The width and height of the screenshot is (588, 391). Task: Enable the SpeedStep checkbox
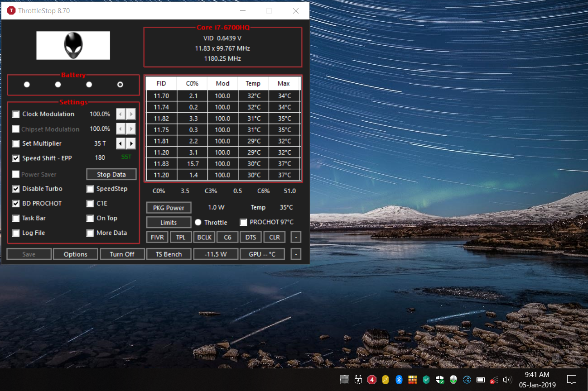click(x=90, y=189)
